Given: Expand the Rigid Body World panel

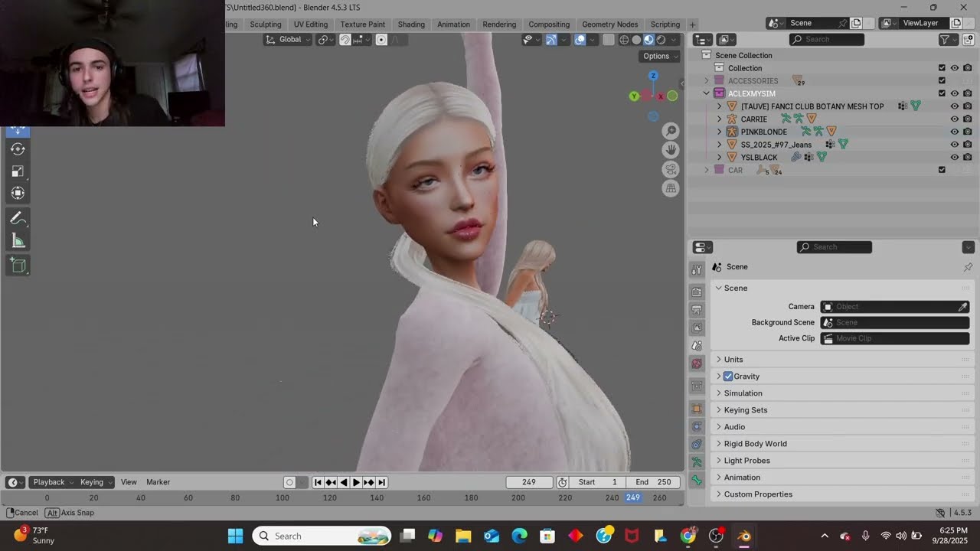Looking at the screenshot, I should coord(843,444).
